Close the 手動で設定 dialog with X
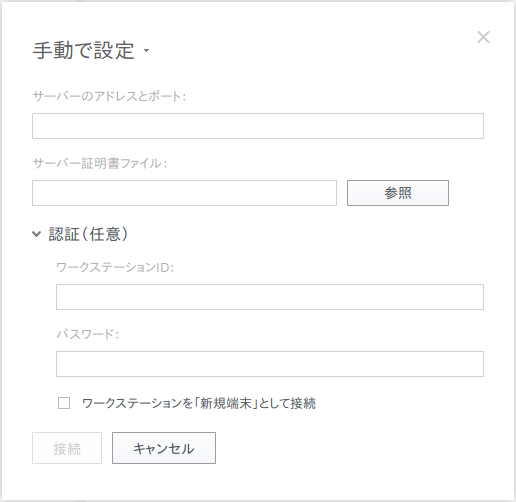The width and height of the screenshot is (516, 502). [483, 37]
